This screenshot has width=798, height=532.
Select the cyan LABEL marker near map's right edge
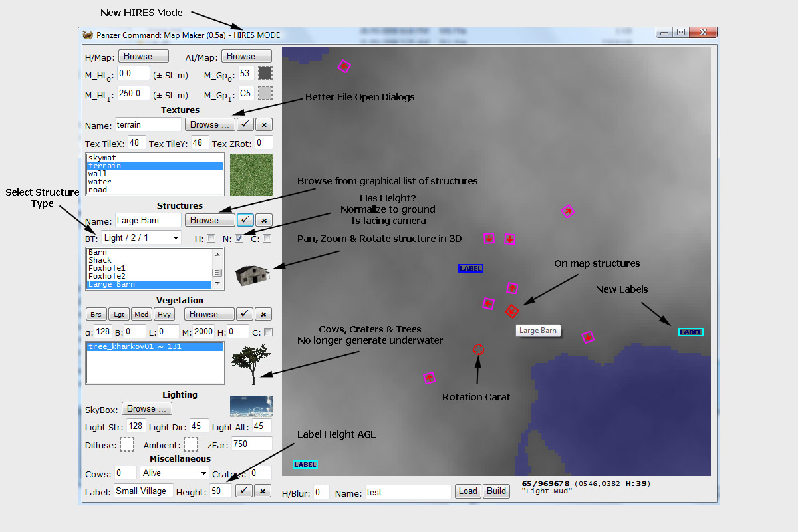coord(691,332)
